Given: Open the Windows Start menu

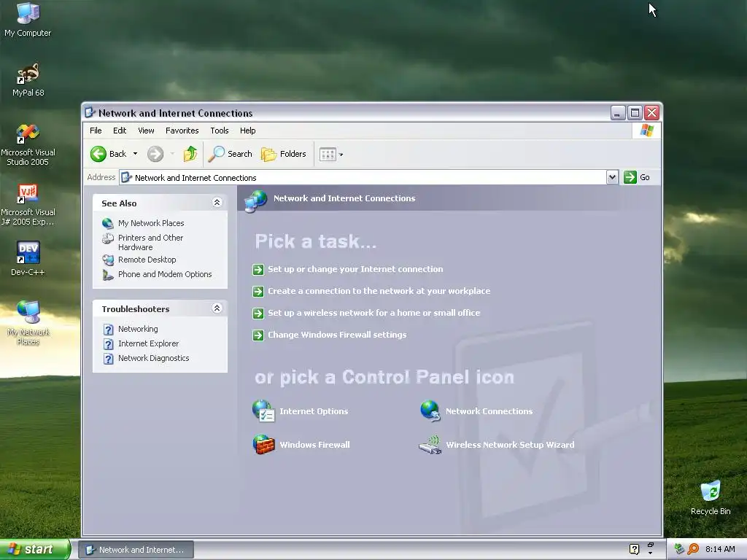Looking at the screenshot, I should click(x=35, y=550).
